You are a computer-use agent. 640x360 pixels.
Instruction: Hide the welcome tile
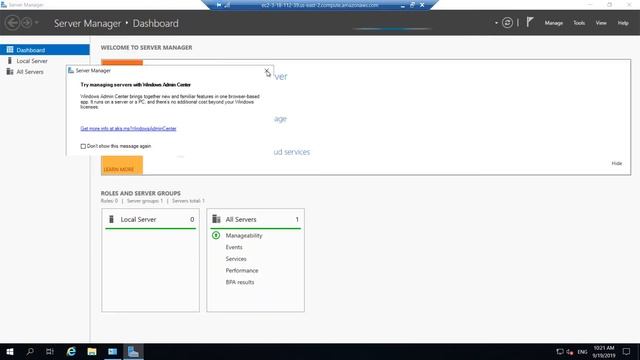tap(616, 163)
